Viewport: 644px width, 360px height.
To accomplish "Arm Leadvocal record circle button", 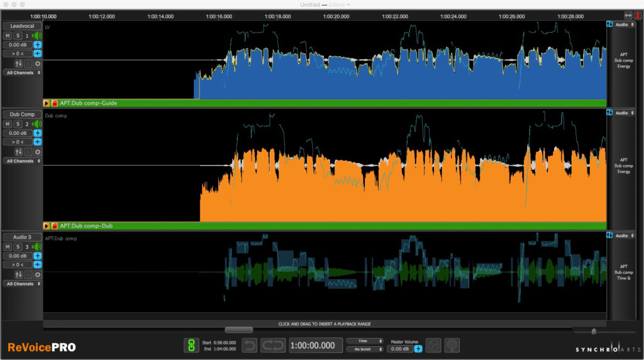I will click(x=37, y=64).
